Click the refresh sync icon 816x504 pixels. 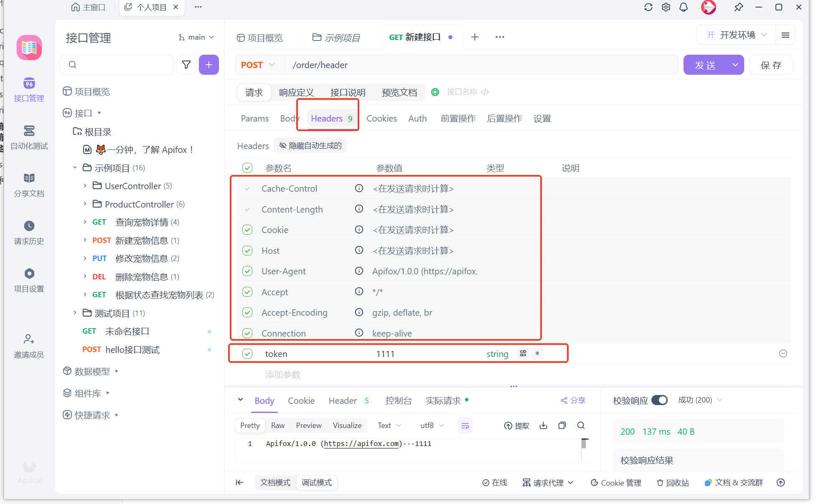coord(648,7)
